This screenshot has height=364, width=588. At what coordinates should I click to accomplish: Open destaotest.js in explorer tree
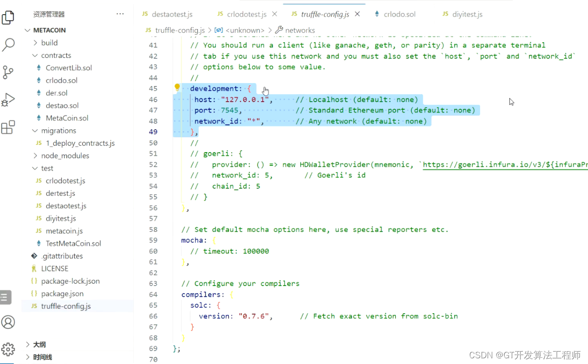(x=66, y=206)
